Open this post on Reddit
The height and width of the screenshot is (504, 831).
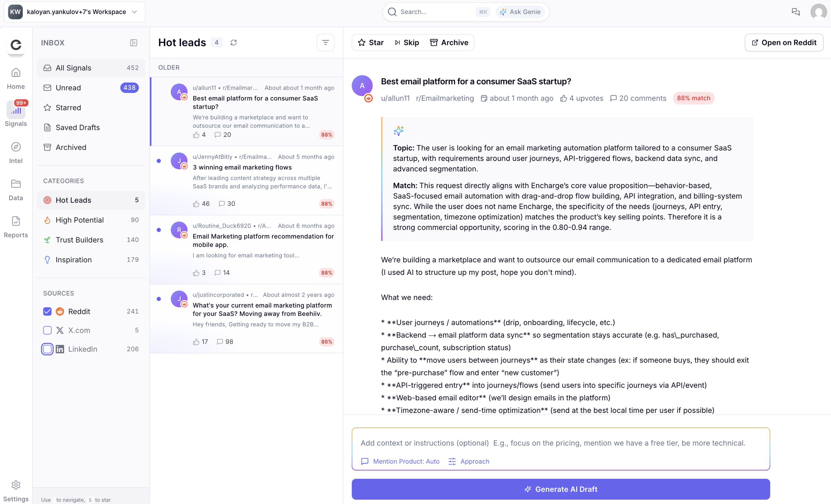click(x=784, y=42)
